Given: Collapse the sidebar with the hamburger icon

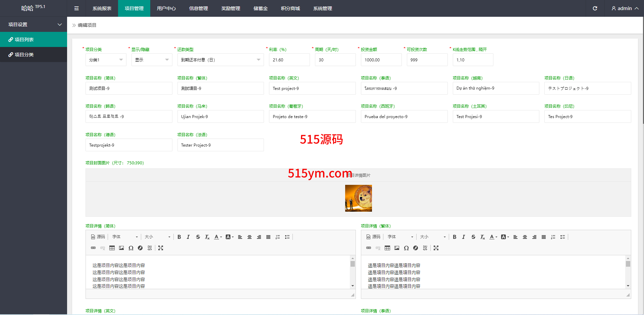Looking at the screenshot, I should point(76,8).
